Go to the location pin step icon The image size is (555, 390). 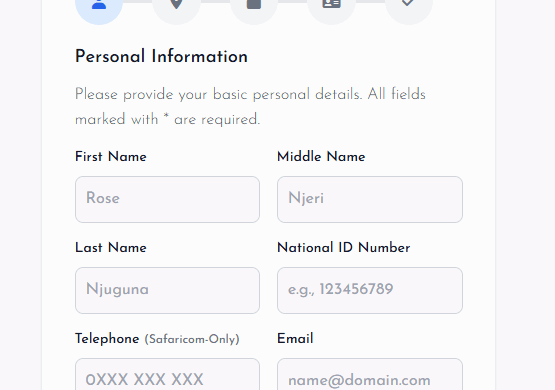pyautogui.click(x=176, y=5)
